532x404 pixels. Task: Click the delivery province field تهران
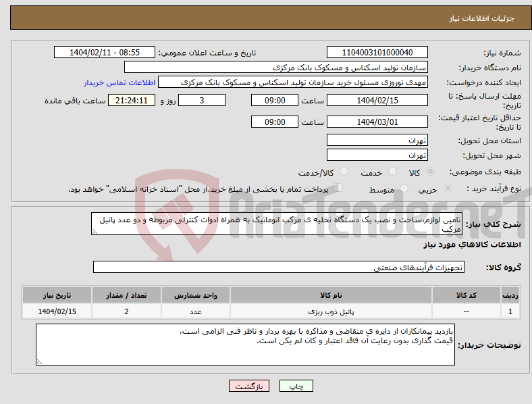(377, 140)
